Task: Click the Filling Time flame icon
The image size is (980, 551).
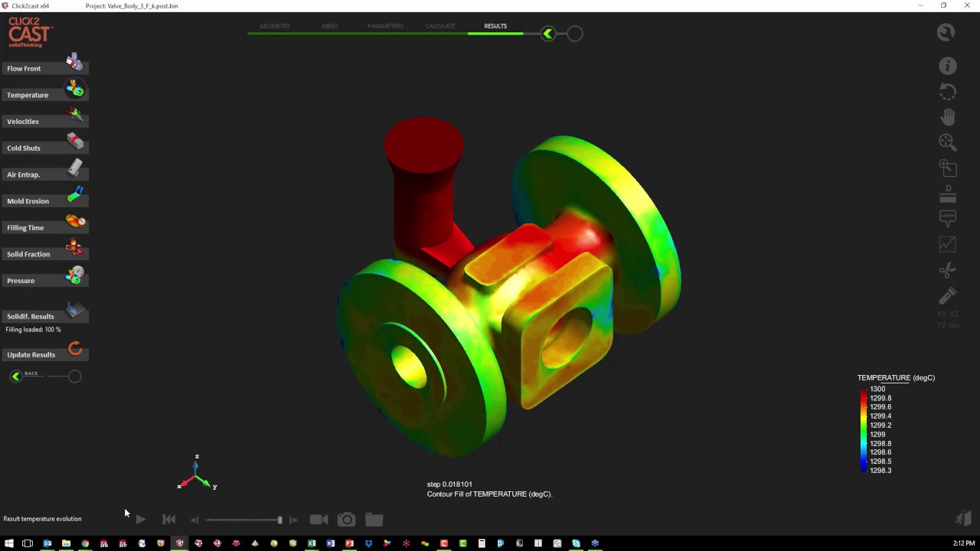Action: pyautogui.click(x=75, y=221)
